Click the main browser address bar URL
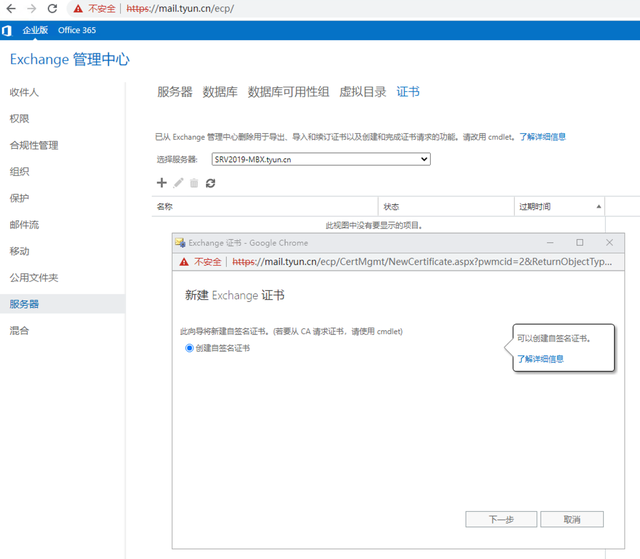640x559 pixels. coord(180,9)
